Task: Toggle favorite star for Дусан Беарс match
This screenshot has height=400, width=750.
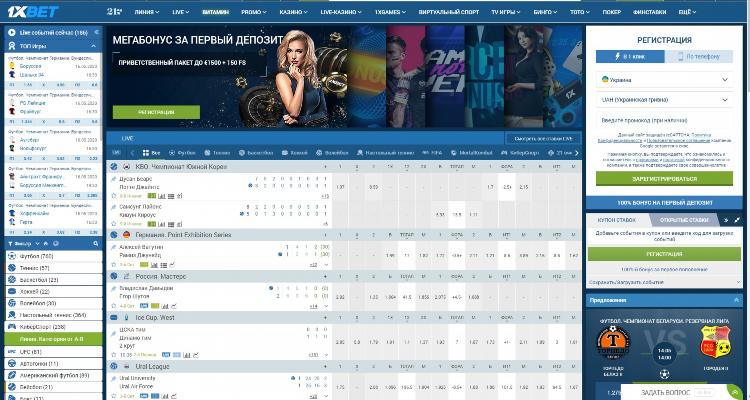Action: [114, 196]
